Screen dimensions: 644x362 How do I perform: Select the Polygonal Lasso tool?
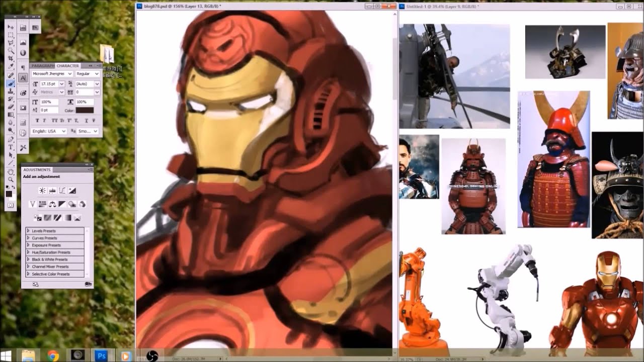point(11,43)
